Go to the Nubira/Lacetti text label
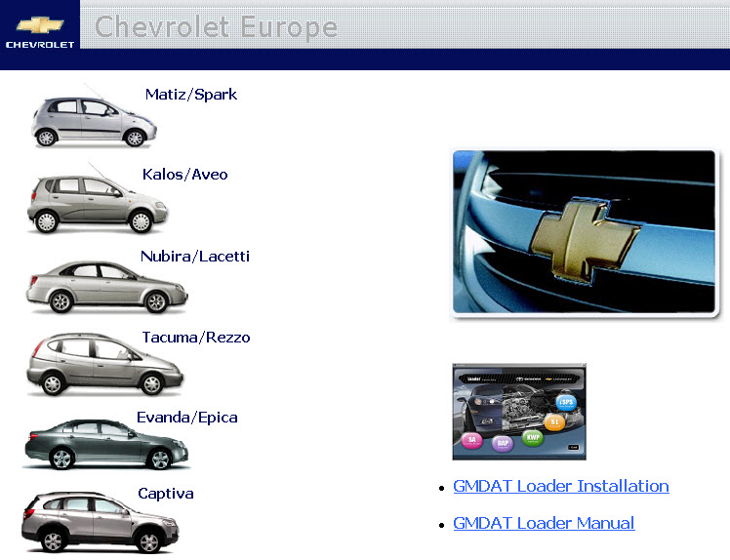This screenshot has height=560, width=730. coord(195,257)
